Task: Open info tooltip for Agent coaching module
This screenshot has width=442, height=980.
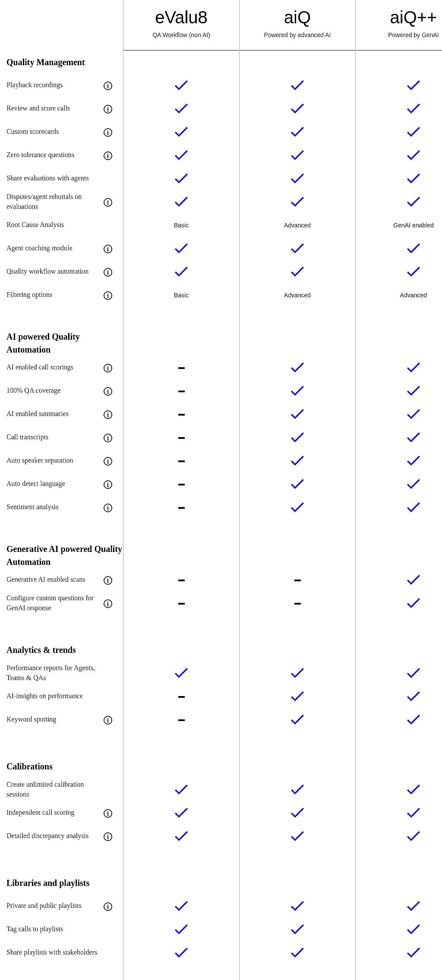Action: point(107,249)
